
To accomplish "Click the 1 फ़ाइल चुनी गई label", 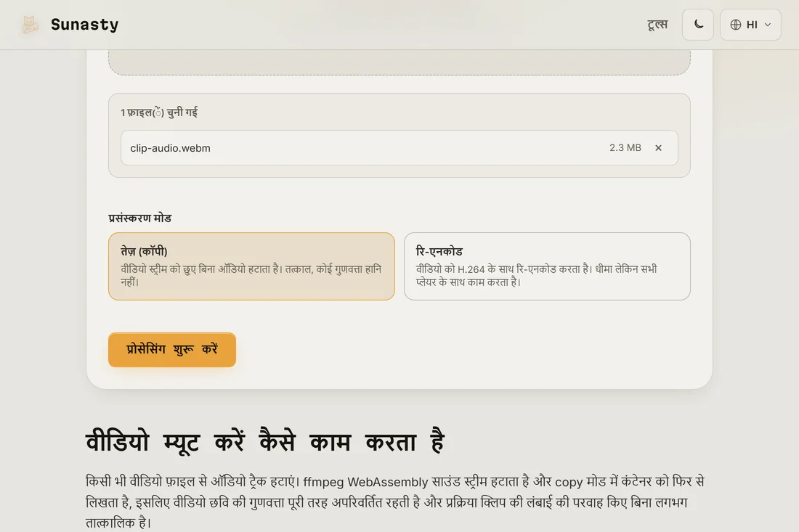I will click(159, 112).
